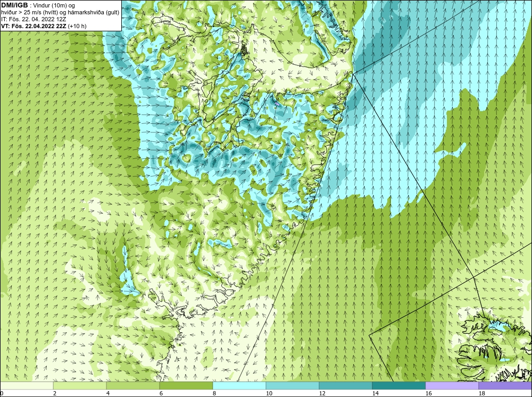Click the 'hviður > 25 m/s (hvítt)' text line
532x397 pixels.
[29, 13]
